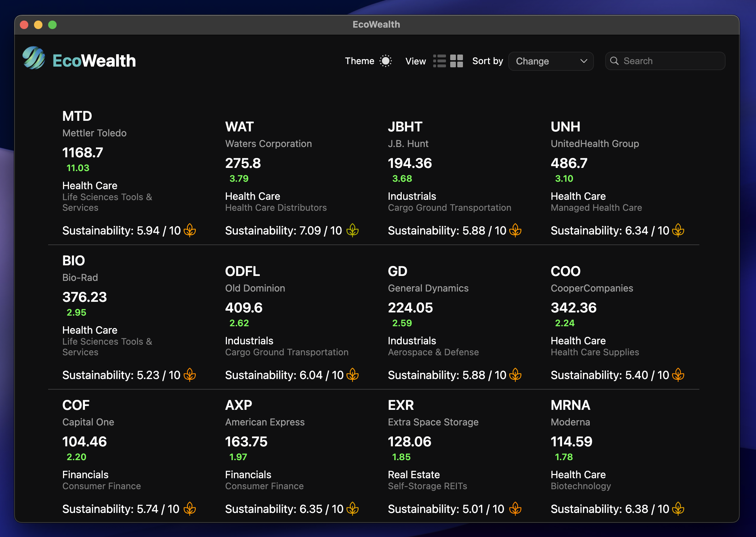Toggle the light/dark theme sun icon

pos(385,61)
